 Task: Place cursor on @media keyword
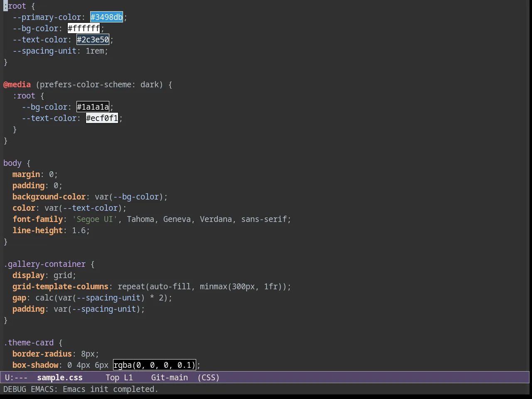coord(17,84)
